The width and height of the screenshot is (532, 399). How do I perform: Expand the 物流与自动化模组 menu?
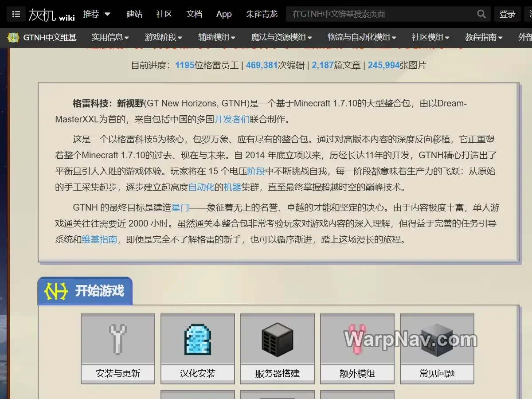click(x=362, y=38)
